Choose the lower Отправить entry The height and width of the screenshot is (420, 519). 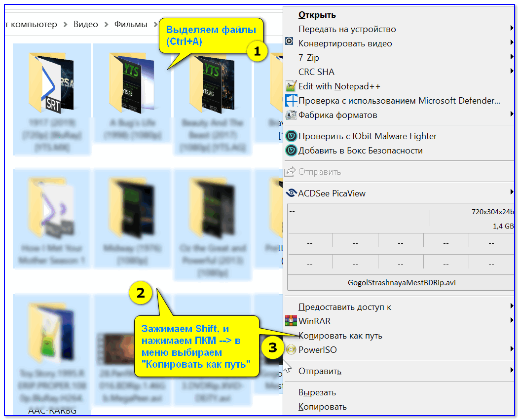click(320, 371)
